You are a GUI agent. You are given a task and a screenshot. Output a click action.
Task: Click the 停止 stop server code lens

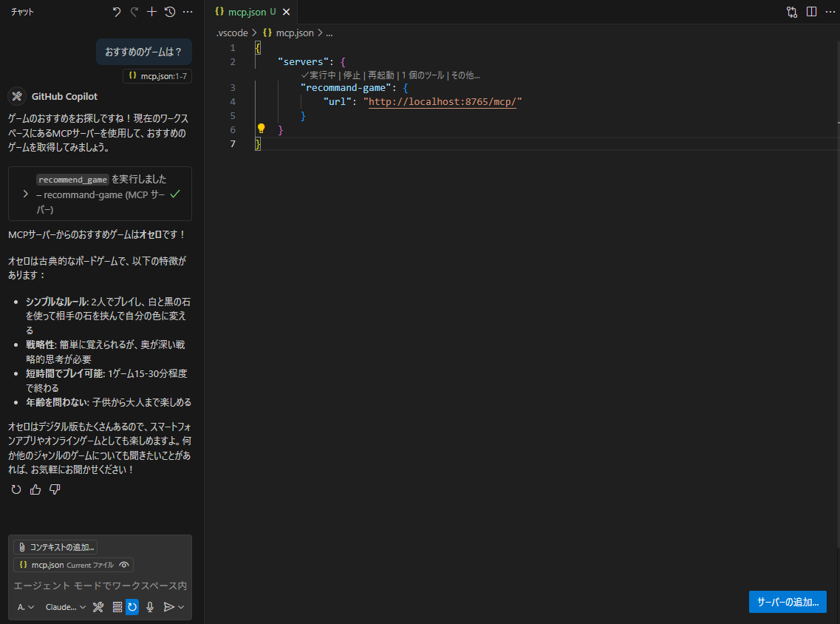click(352, 75)
